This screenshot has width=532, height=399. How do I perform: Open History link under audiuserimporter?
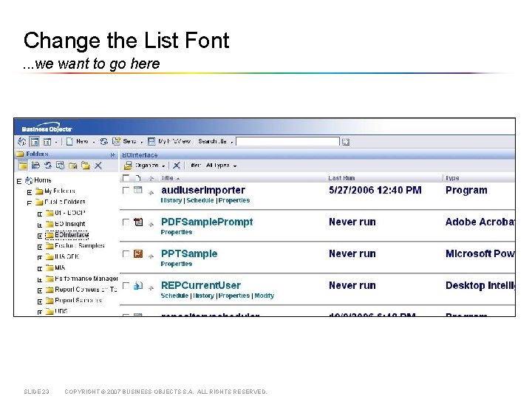coord(171,200)
